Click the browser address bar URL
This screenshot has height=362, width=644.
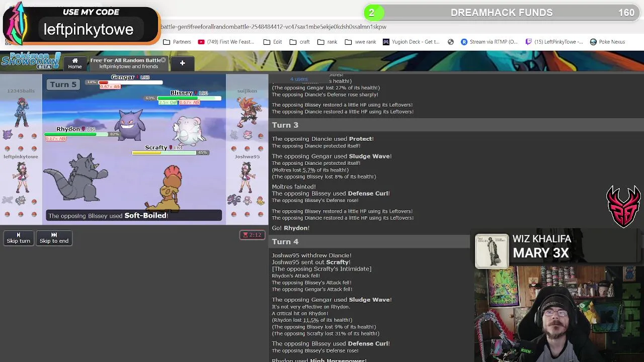coord(273,27)
